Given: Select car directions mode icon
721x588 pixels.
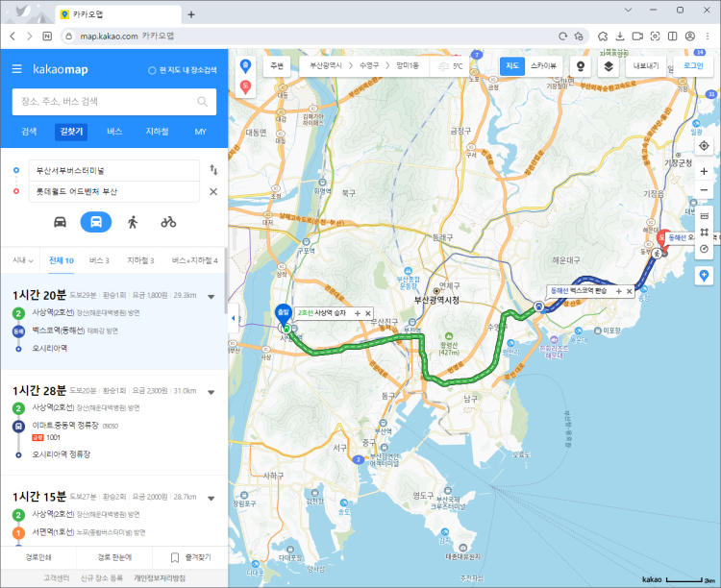Looking at the screenshot, I should coord(61,223).
